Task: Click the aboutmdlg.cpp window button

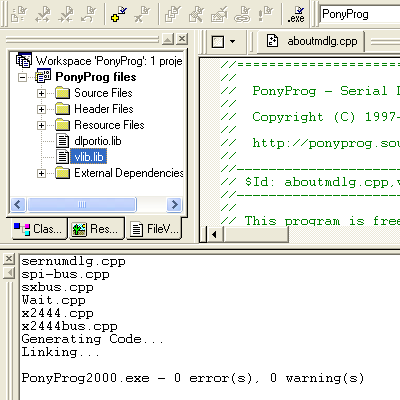Action: [x=312, y=41]
